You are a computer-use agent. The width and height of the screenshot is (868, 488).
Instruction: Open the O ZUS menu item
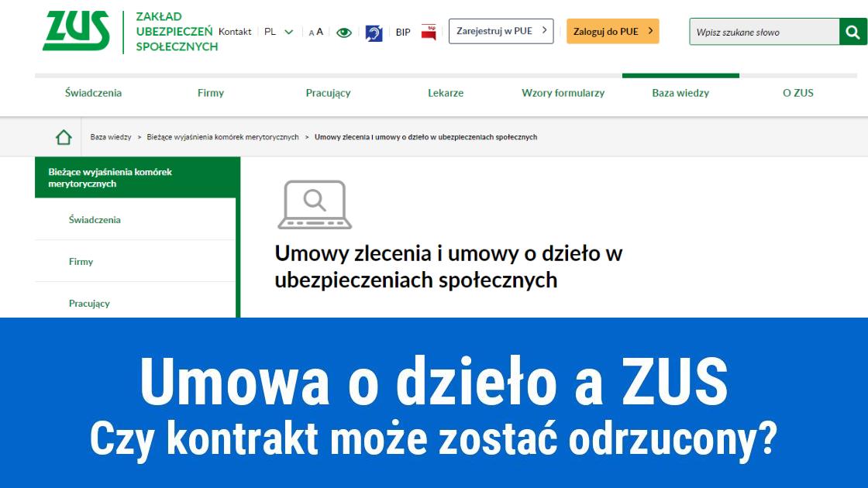(797, 93)
